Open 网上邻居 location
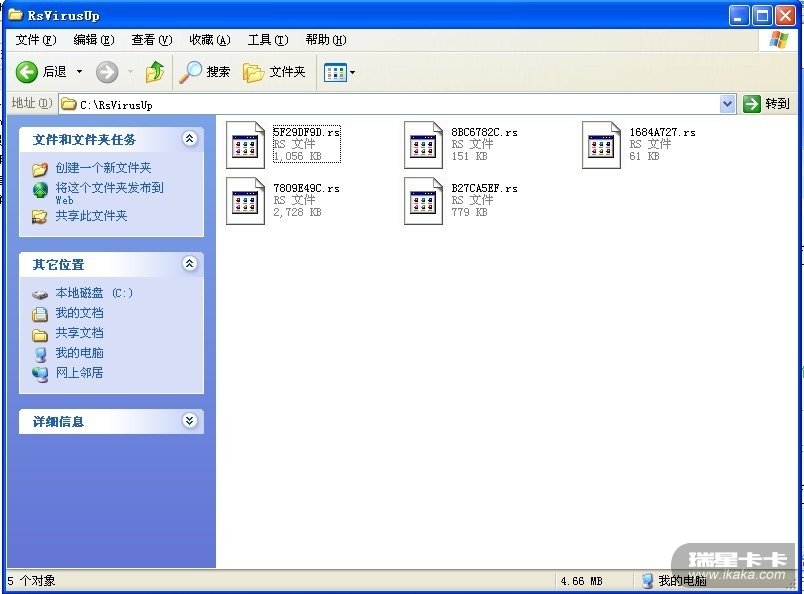The width and height of the screenshot is (804, 594). [x=79, y=372]
